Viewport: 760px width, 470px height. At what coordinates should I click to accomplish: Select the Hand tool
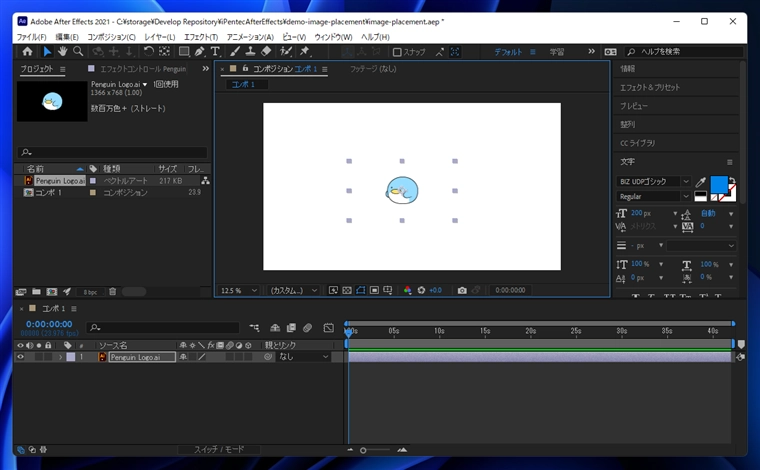pos(63,51)
